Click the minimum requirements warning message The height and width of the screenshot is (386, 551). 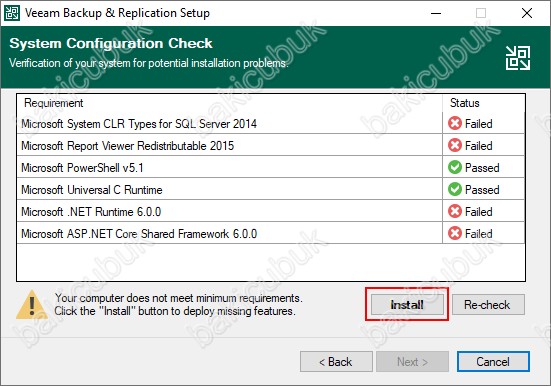coord(178,304)
